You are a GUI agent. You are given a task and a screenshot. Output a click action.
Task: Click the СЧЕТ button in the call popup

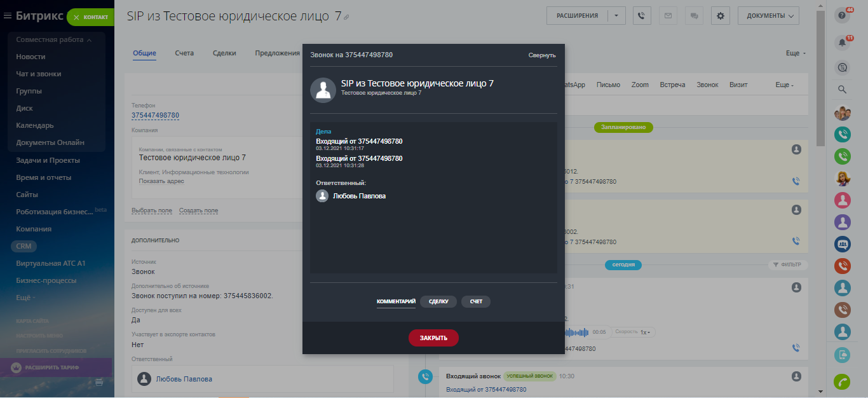coord(476,301)
